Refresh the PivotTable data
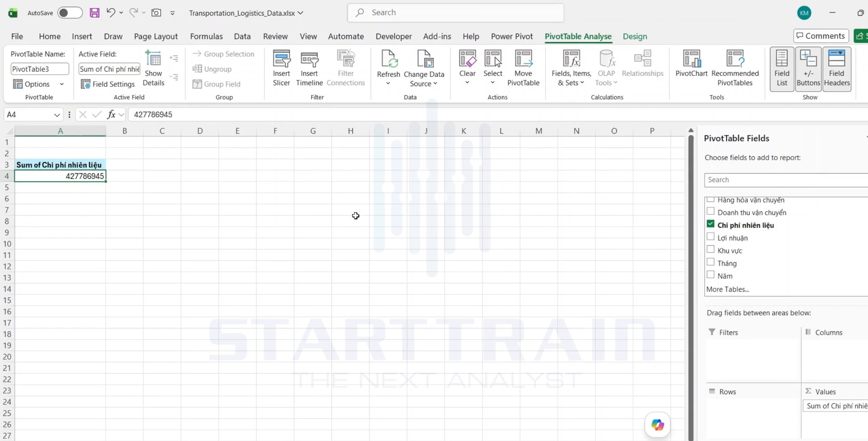This screenshot has height=441, width=868. (x=388, y=68)
